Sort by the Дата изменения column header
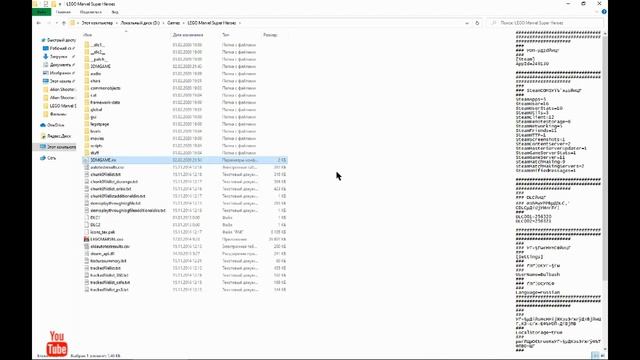Screen dimensions: 640x360 (188, 35)
